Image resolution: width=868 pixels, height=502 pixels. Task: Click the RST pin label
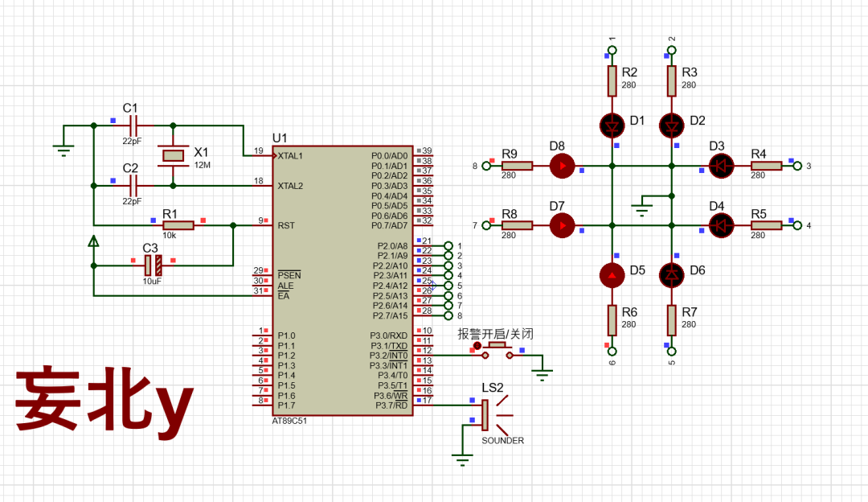pos(286,225)
